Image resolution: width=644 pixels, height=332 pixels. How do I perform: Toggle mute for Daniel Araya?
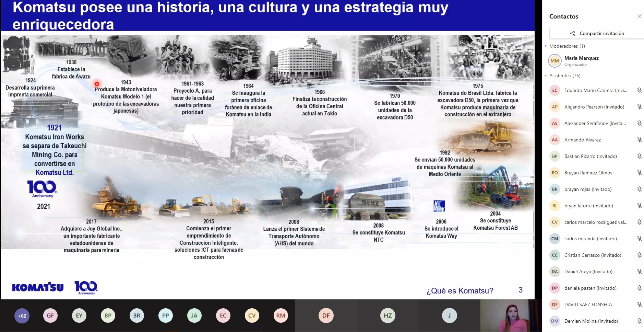click(639, 272)
